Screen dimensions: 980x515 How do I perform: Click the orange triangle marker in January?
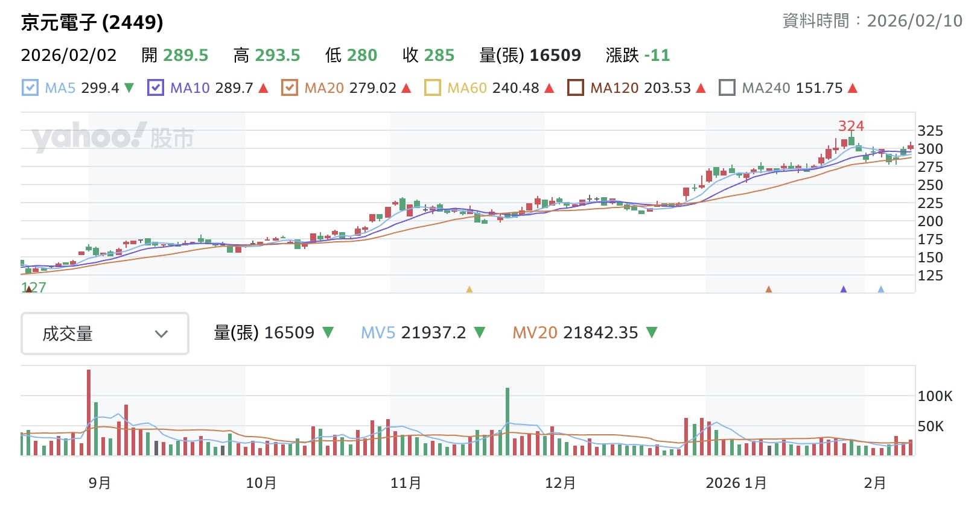(768, 289)
